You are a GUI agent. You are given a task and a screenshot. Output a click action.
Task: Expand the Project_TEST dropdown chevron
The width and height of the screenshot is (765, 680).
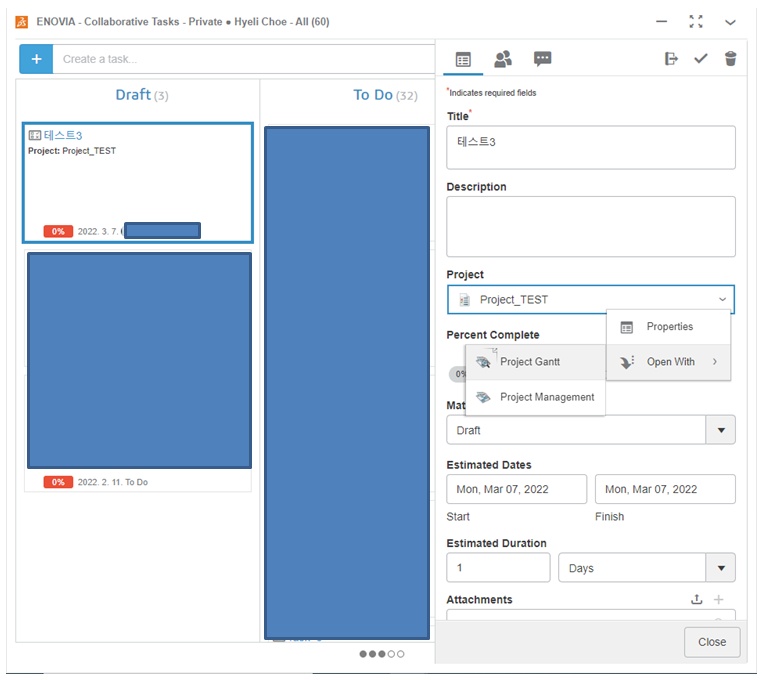pos(722,299)
